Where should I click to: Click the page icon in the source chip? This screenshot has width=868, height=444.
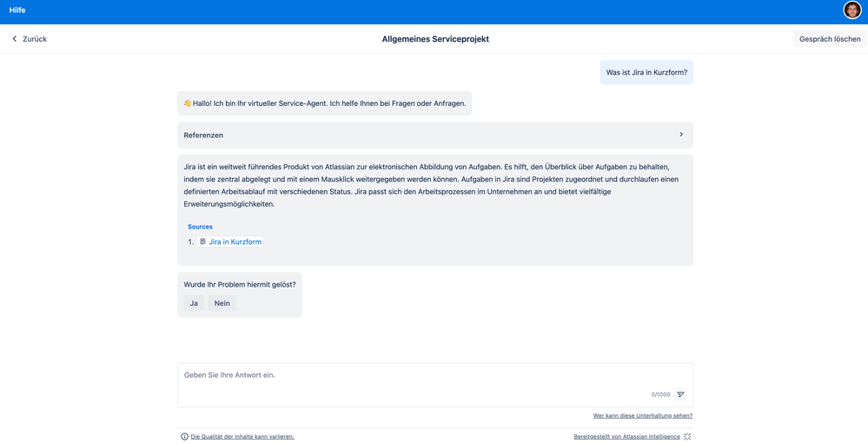coord(202,242)
